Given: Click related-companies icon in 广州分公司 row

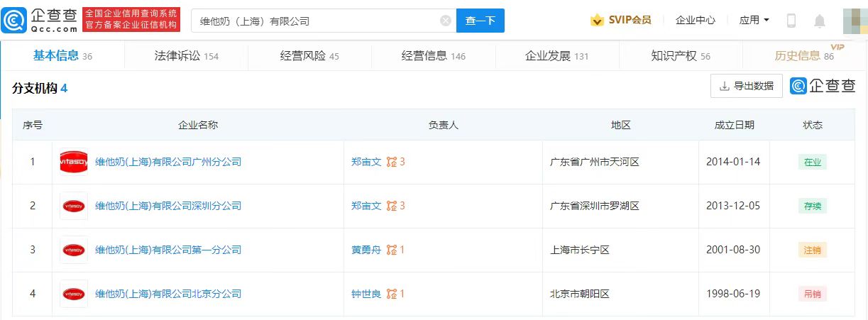Looking at the screenshot, I should 392,162.
